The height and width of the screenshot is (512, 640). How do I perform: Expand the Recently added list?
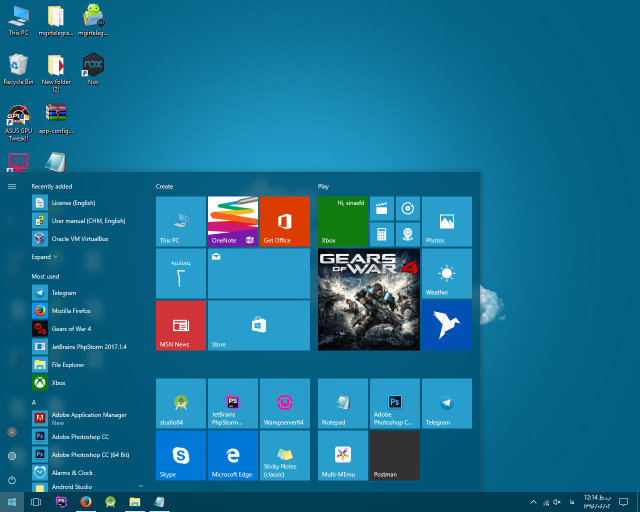pos(45,257)
